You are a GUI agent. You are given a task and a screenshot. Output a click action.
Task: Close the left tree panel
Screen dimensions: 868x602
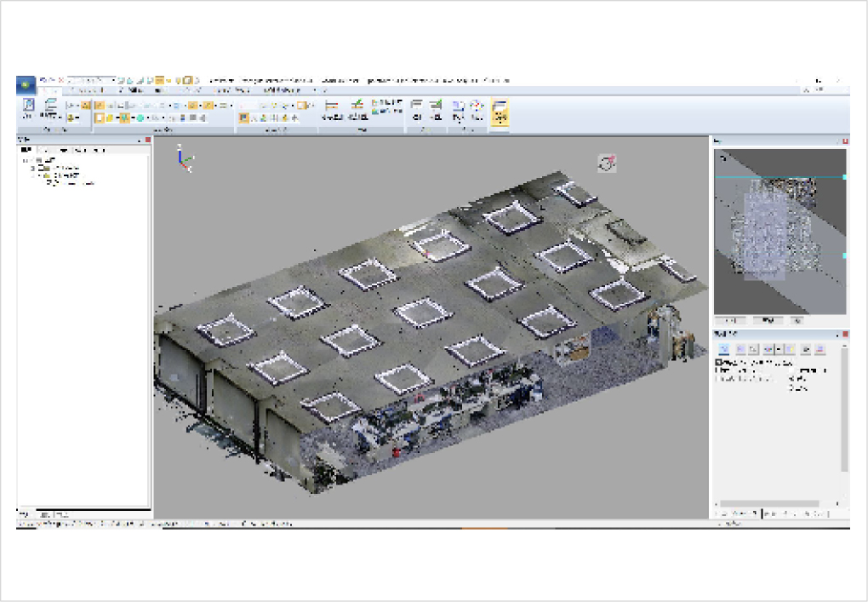coord(147,140)
